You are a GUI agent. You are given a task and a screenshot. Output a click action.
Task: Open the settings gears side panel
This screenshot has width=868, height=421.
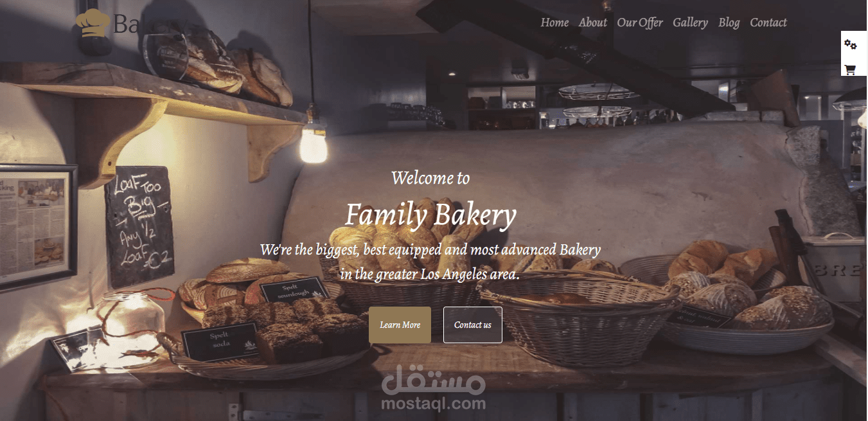click(x=850, y=44)
